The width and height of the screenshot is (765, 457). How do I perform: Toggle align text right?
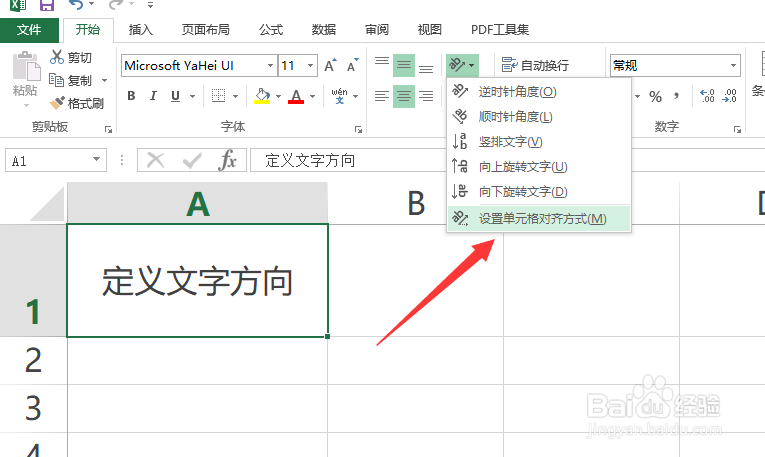[426, 96]
